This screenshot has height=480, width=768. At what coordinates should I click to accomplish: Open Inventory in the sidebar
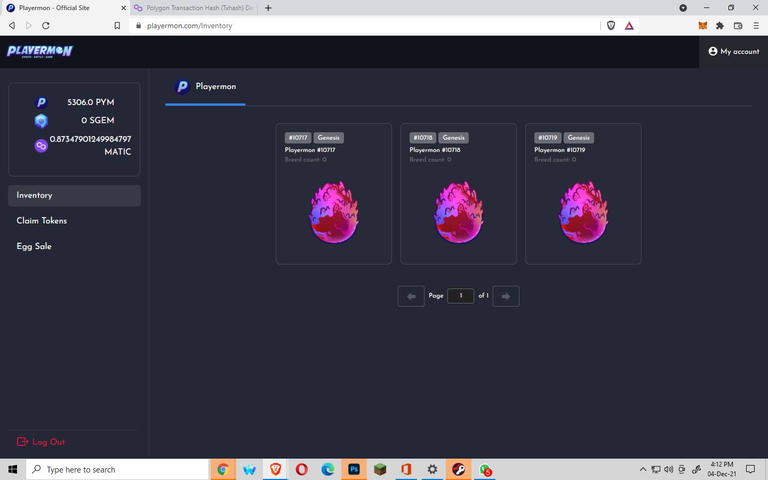[74, 195]
